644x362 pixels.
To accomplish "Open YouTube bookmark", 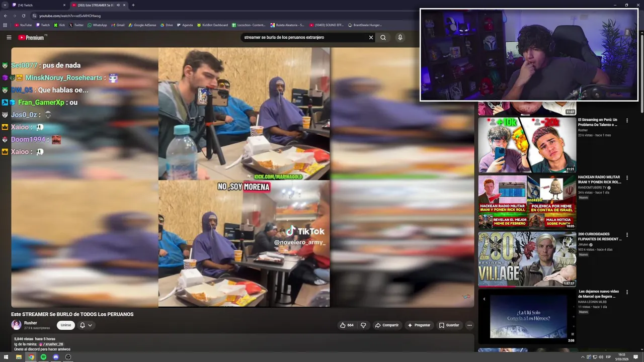I will (x=23, y=25).
